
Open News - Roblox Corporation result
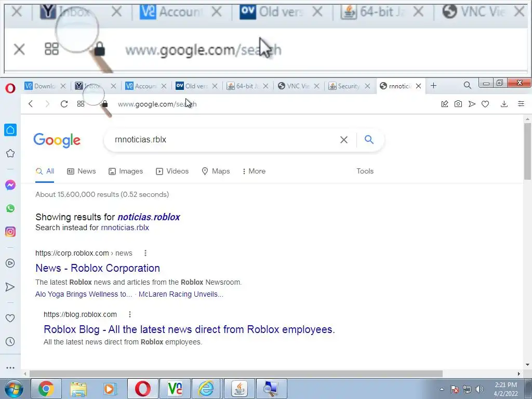(x=98, y=268)
